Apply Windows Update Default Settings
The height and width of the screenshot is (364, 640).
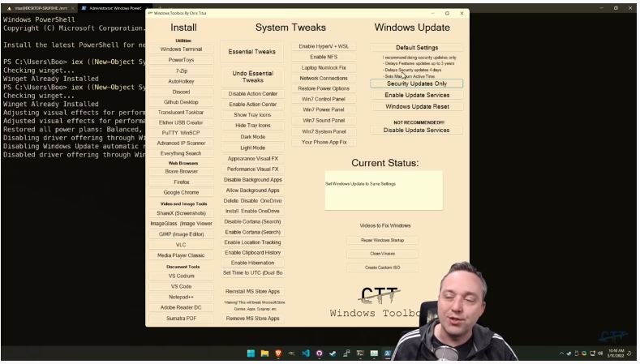417,48
